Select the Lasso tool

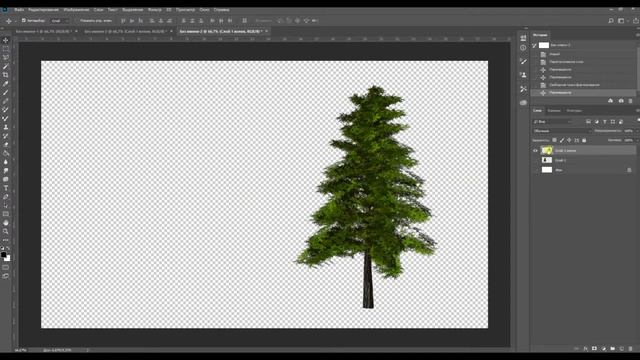(x=6, y=58)
